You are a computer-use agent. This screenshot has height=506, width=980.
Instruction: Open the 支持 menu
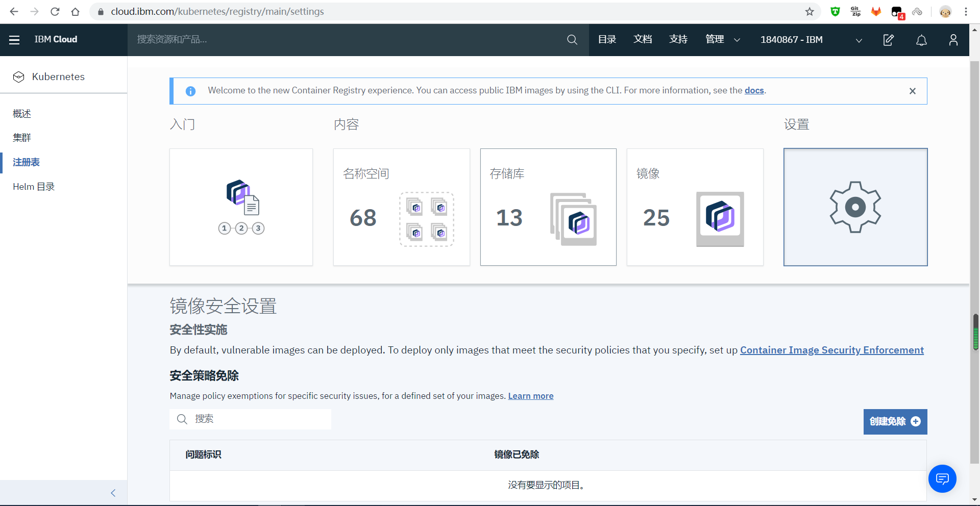coord(678,40)
